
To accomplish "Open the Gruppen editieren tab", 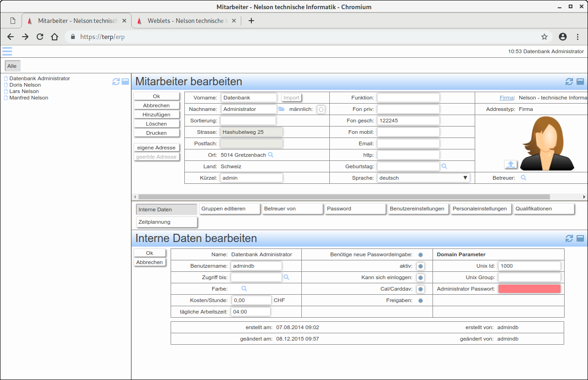I will pos(230,209).
